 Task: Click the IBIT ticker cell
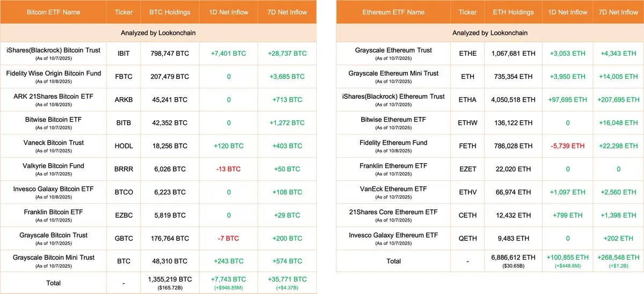124,54
